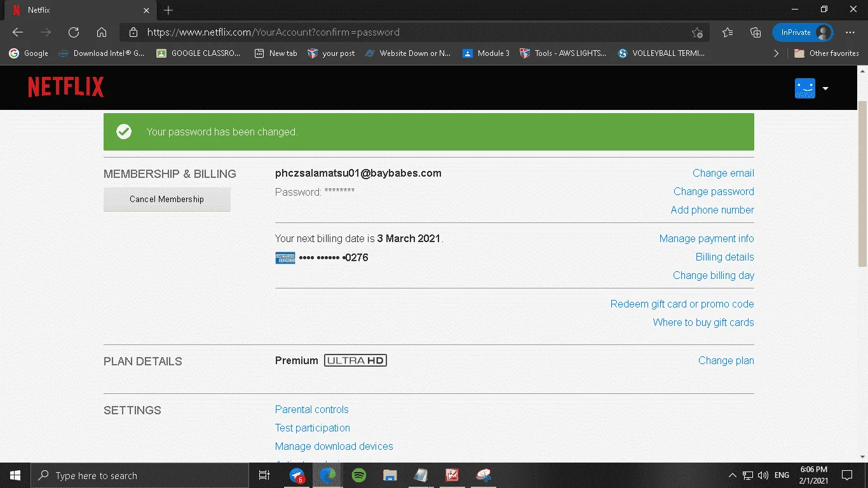The image size is (868, 488).
Task: Add this page to favorites star
Action: point(697,32)
